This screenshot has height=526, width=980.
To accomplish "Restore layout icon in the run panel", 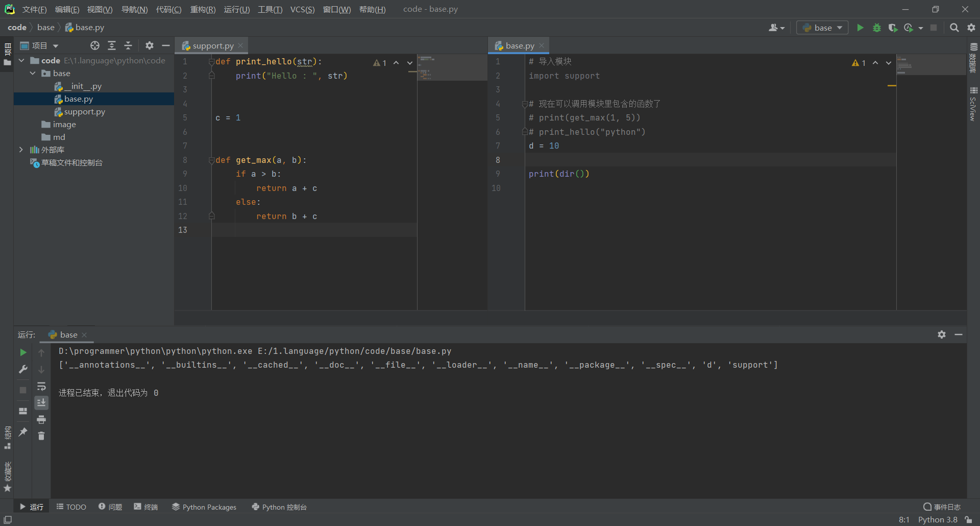I will (23, 411).
